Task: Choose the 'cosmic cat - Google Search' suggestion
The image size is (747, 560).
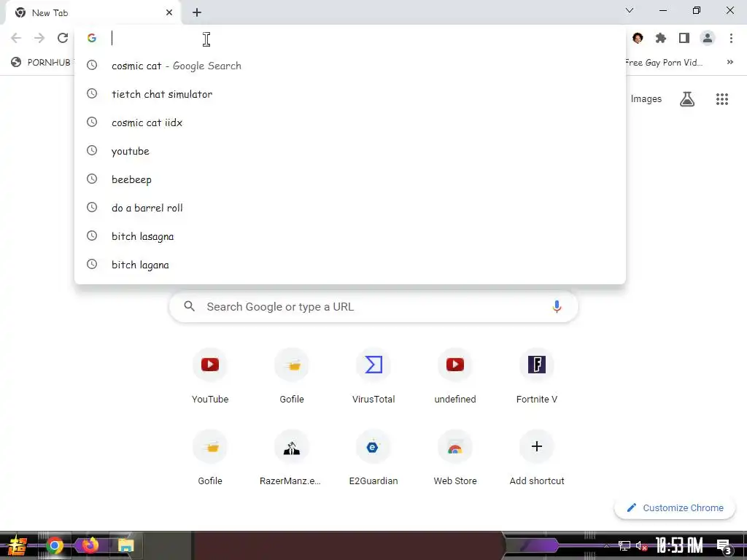Action: (x=350, y=66)
